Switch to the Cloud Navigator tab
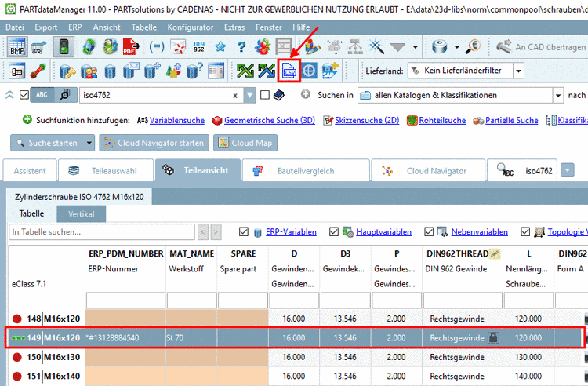Viewport: 588px width, 386px height. click(428, 171)
